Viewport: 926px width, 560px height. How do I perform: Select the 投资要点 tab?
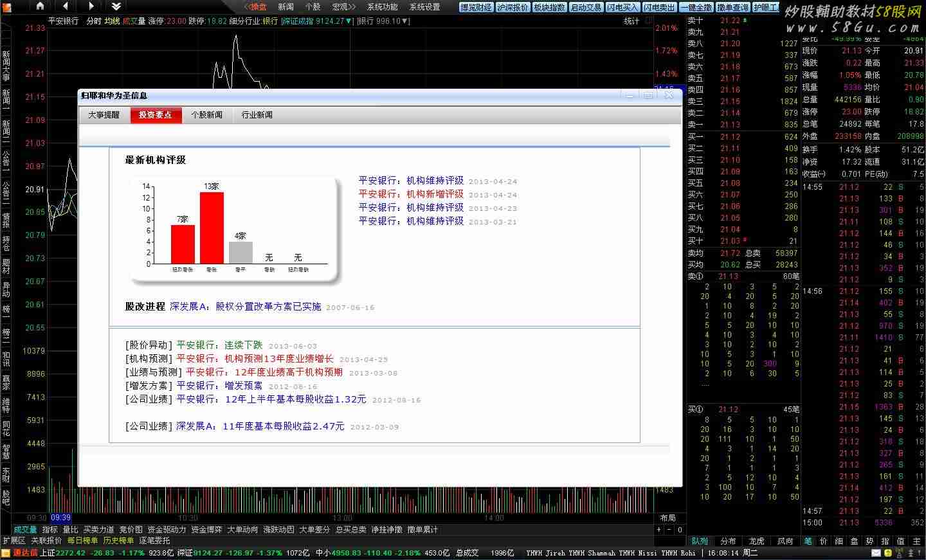pos(156,115)
